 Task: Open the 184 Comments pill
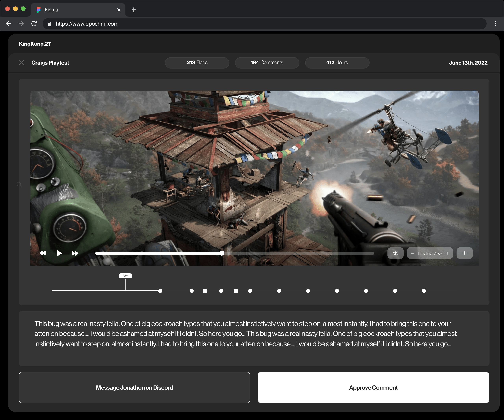[x=267, y=63]
